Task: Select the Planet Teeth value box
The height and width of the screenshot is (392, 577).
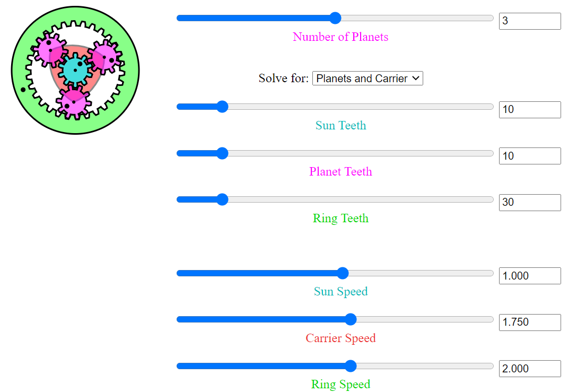Action: click(x=529, y=156)
